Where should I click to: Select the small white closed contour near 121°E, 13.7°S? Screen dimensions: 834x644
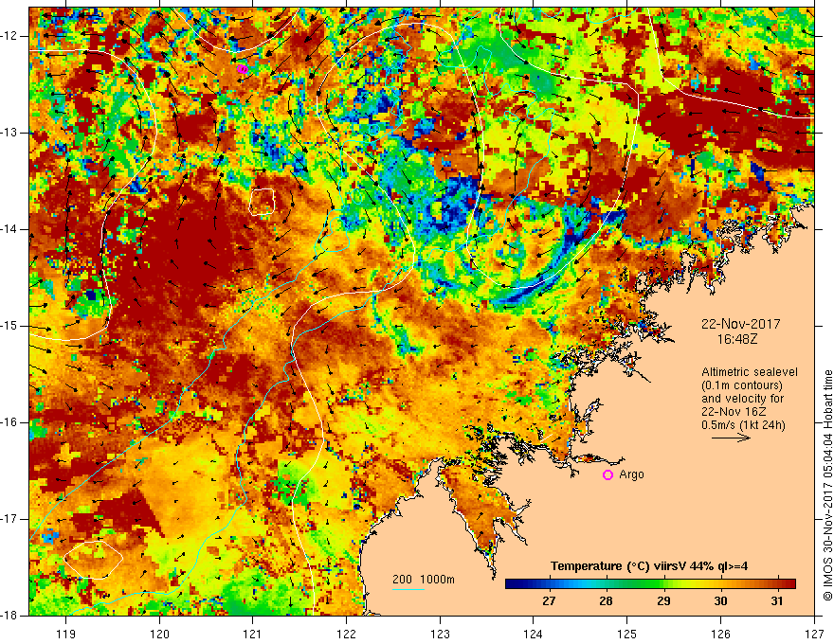click(x=263, y=202)
